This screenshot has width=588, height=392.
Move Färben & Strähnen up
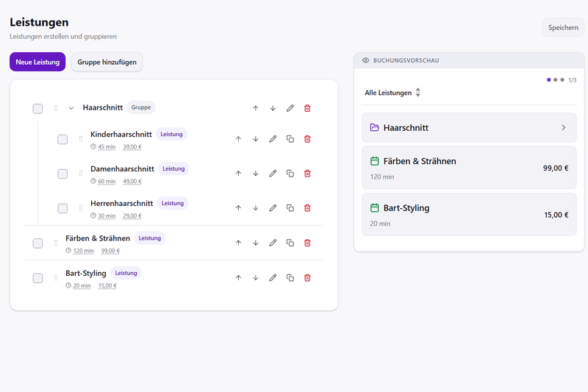238,243
